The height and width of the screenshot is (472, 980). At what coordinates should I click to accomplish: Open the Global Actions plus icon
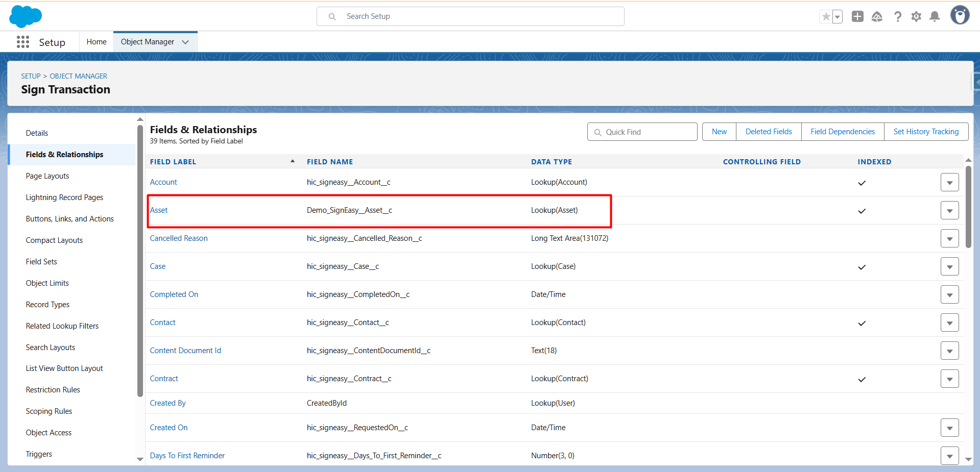pyautogui.click(x=857, y=17)
